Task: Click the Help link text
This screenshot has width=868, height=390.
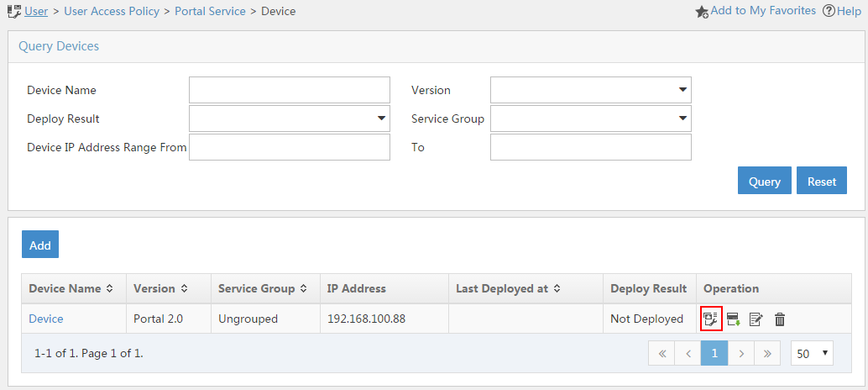Action: [850, 11]
